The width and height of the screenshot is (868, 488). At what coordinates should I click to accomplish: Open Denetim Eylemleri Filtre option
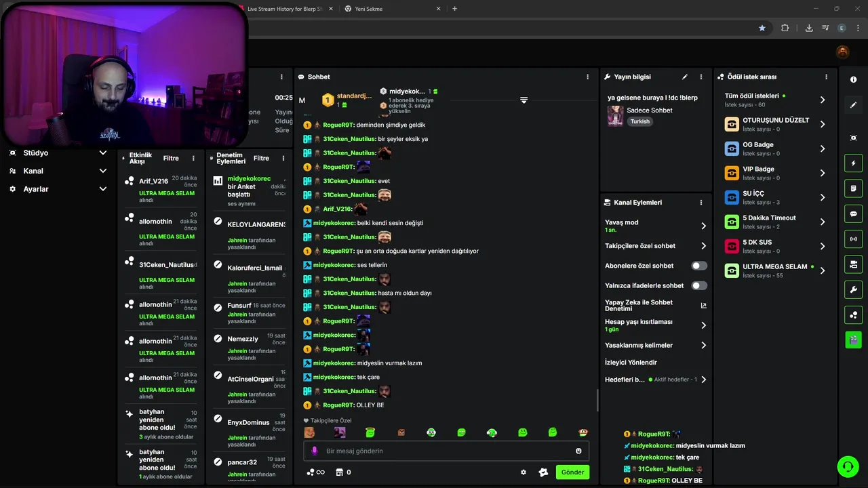pyautogui.click(x=261, y=158)
